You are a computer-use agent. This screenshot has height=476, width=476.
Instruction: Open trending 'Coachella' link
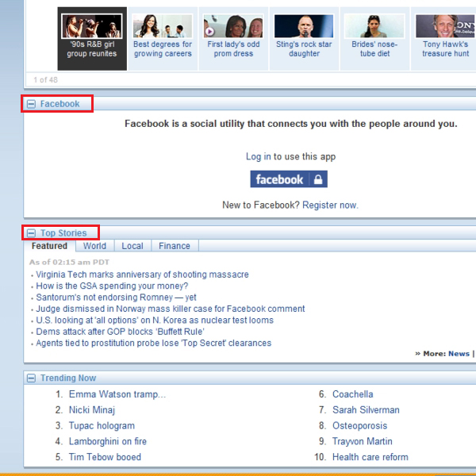pos(353,394)
